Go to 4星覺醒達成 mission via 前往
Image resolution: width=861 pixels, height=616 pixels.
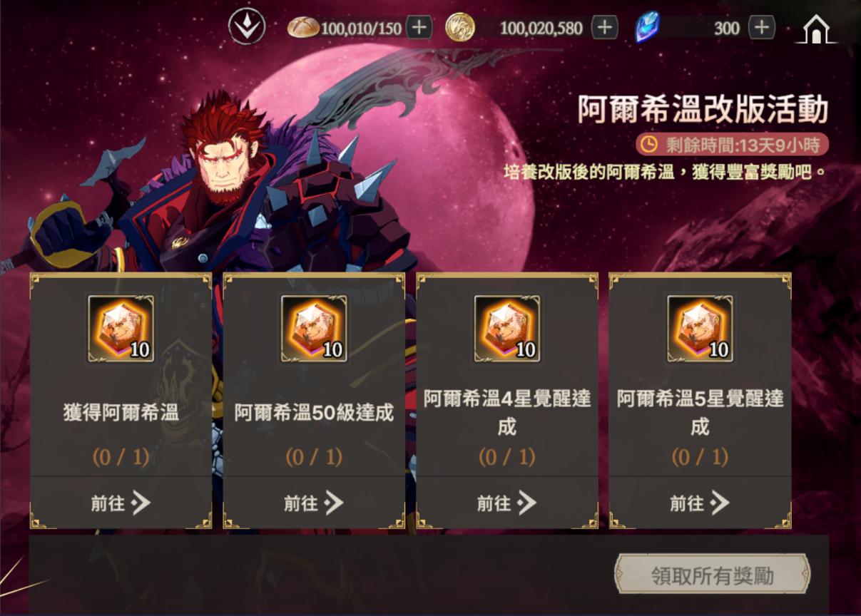point(507,503)
